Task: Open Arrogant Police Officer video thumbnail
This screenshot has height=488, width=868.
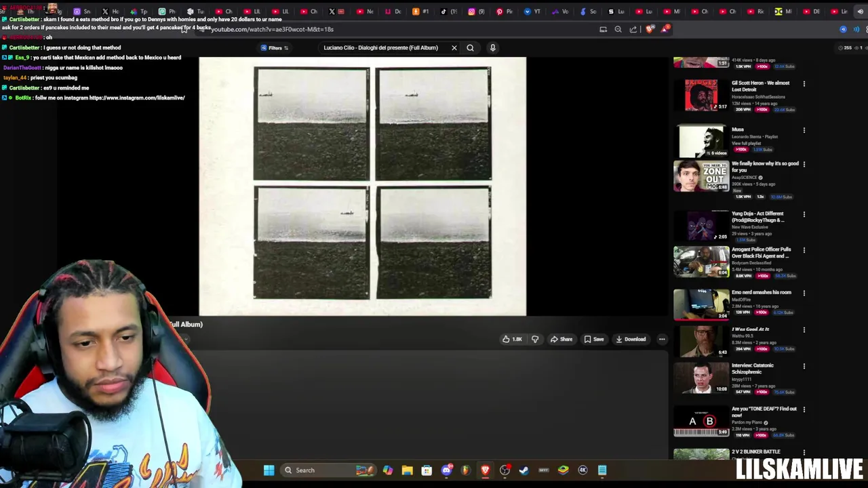Action: click(701, 262)
